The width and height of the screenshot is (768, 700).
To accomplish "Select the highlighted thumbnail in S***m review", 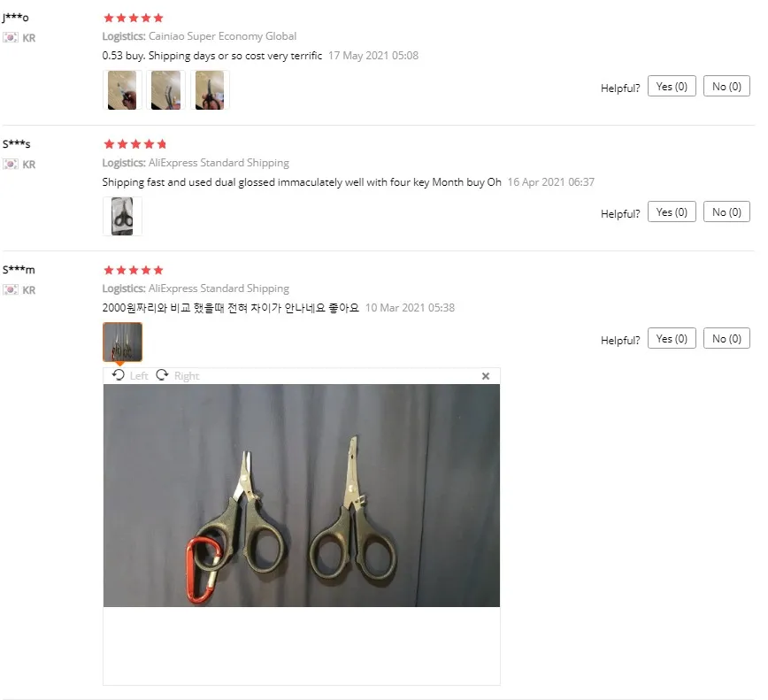I will click(x=122, y=342).
